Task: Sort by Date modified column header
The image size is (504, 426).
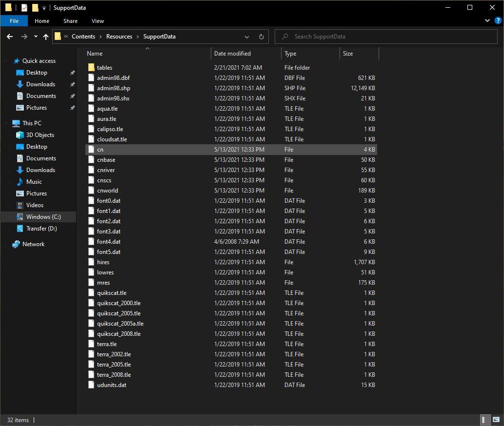Action: click(232, 54)
